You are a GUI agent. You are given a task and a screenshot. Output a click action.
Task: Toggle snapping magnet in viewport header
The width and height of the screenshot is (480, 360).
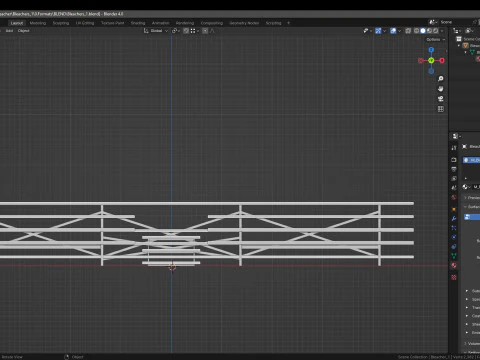186,31
